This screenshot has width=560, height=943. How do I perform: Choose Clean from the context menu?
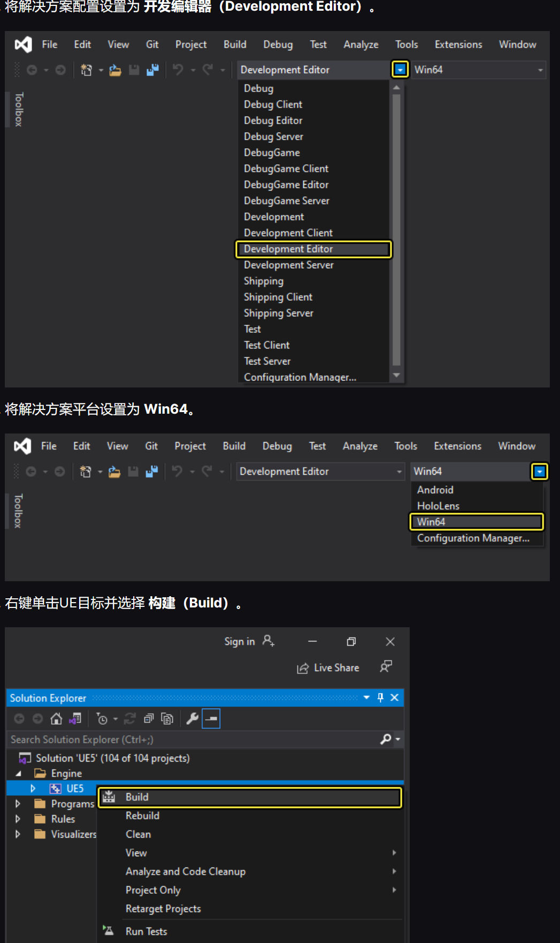(250, 834)
